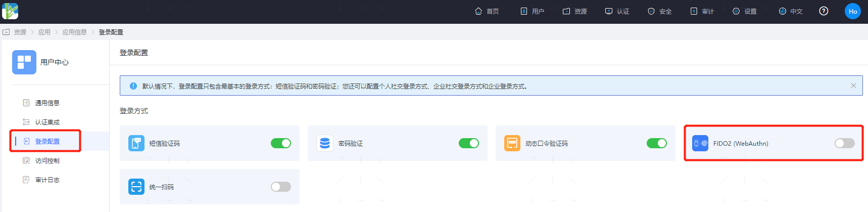Screen dimensions: 868x212
Task: Click the application logo in top-left corner
Action: pyautogui.click(x=10, y=11)
